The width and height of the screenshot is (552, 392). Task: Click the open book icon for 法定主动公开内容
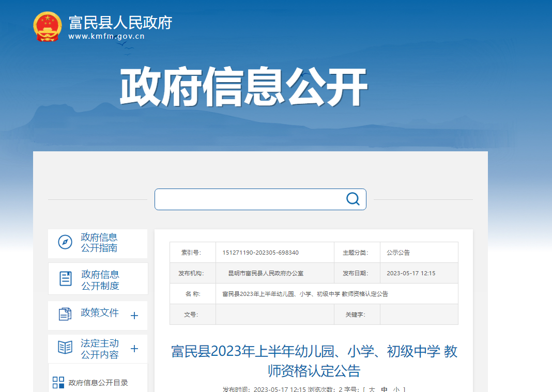65,348
